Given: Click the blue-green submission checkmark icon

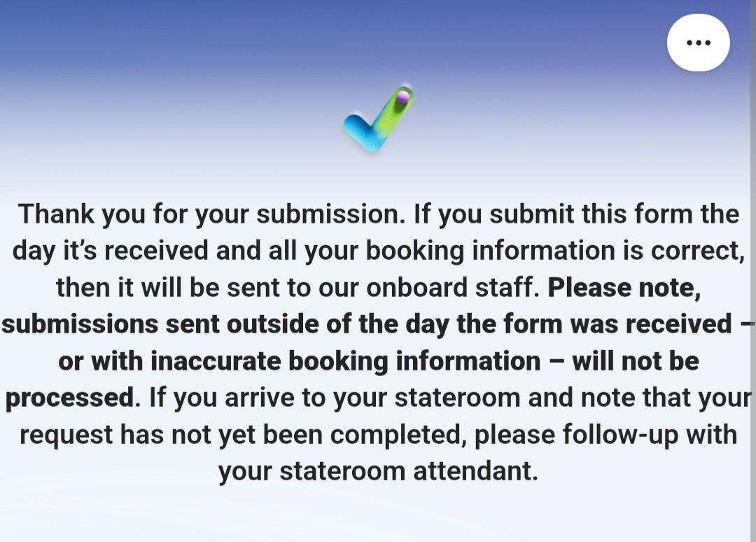Looking at the screenshot, I should tap(379, 119).
